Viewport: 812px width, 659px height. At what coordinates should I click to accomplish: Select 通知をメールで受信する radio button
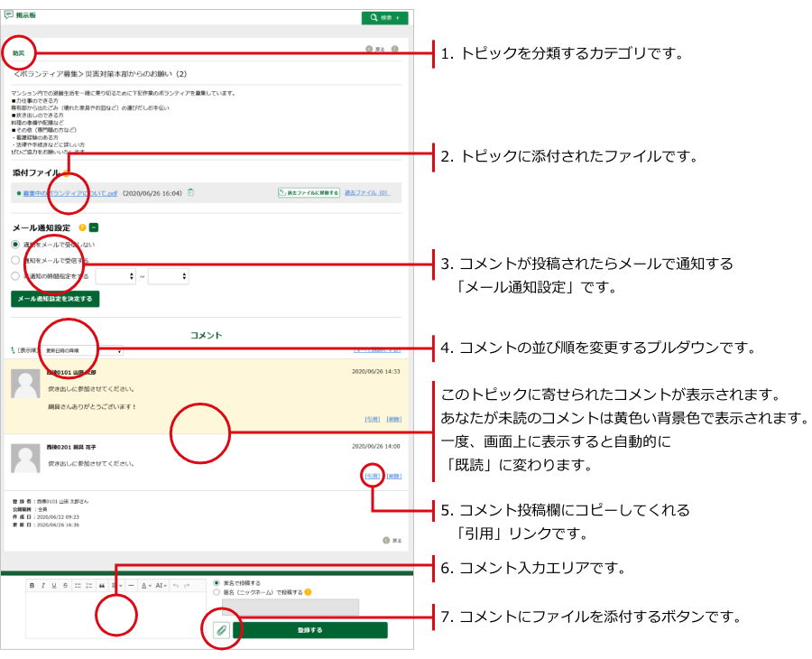pyautogui.click(x=15, y=261)
